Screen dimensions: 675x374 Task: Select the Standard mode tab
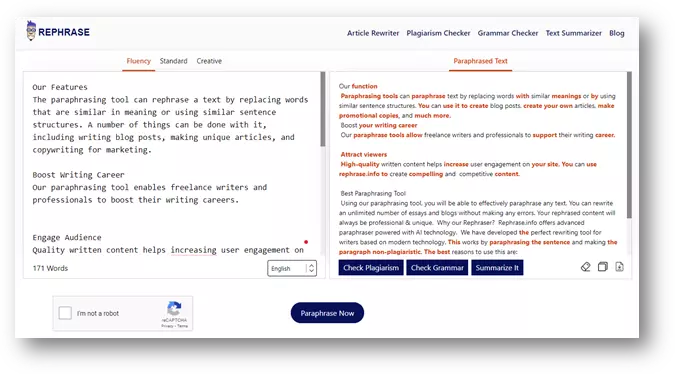[x=173, y=61]
